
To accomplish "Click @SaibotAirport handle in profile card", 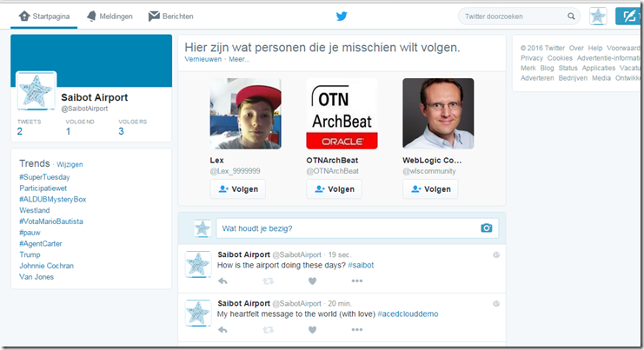I will [84, 109].
